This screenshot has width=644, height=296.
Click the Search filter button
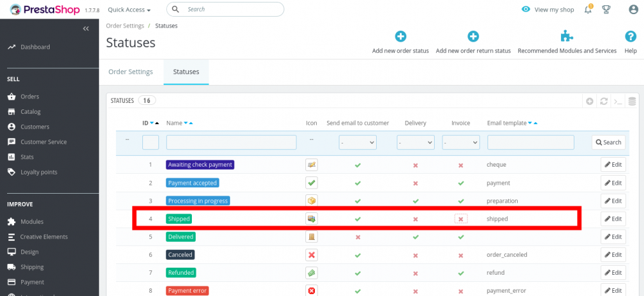(x=609, y=142)
